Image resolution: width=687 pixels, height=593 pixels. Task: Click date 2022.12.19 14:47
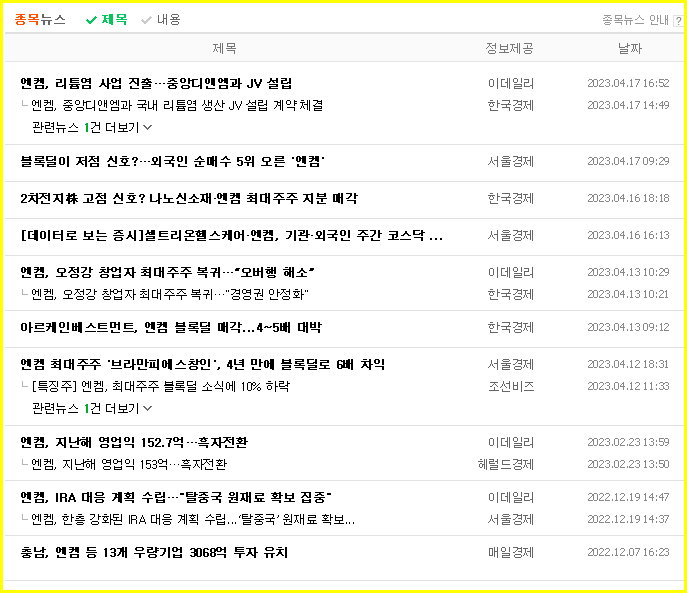pos(628,498)
